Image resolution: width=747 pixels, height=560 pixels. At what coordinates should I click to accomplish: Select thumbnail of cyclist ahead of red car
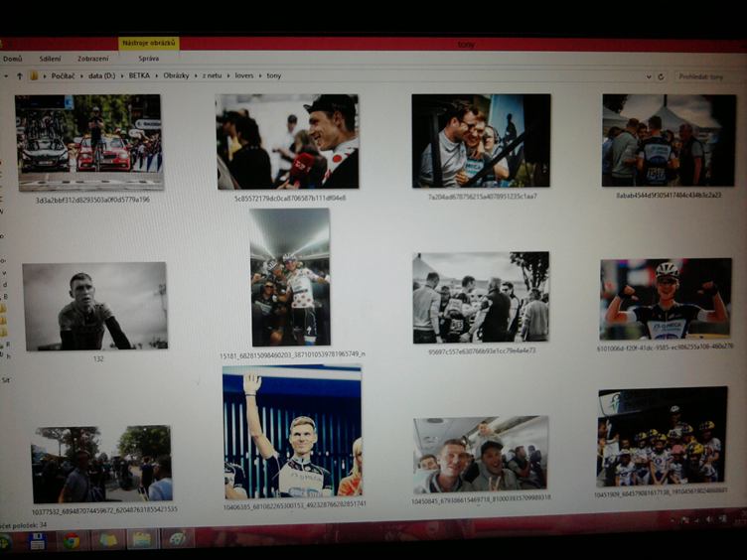pos(89,142)
